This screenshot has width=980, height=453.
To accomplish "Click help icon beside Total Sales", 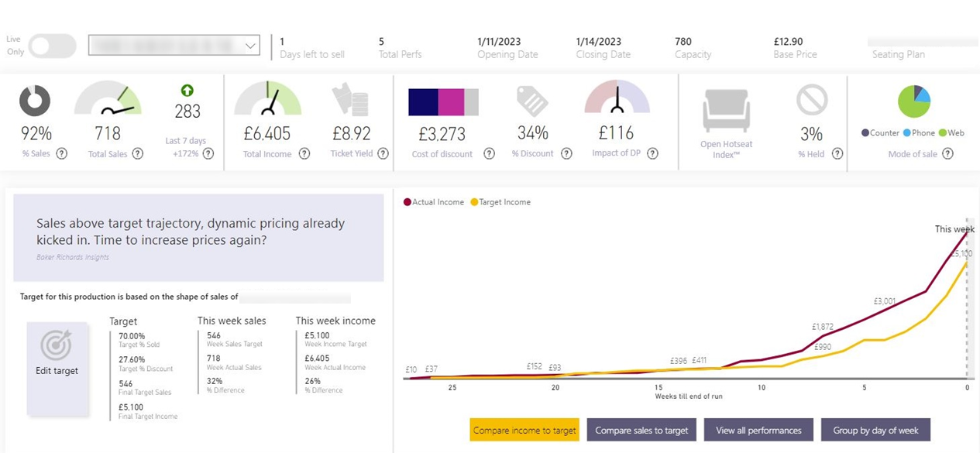I will click(x=138, y=153).
